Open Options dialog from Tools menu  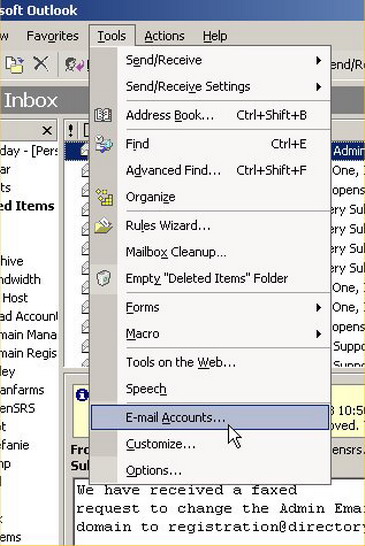pos(210,470)
